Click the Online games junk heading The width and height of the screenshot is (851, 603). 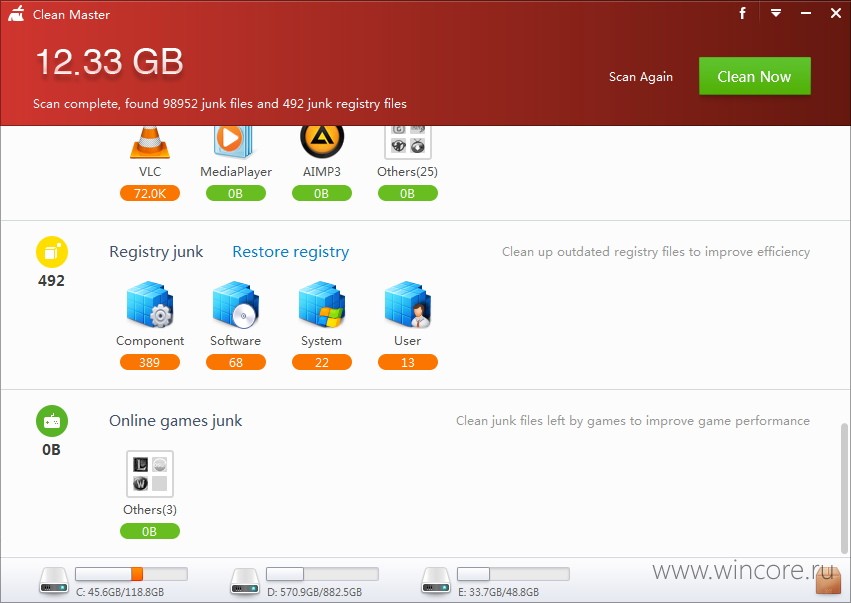[176, 421]
